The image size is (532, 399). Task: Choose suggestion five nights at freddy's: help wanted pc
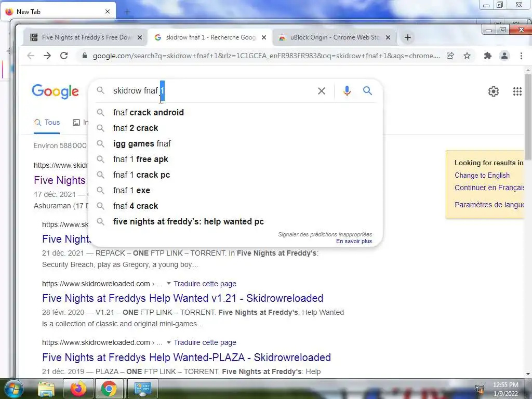pyautogui.click(x=235, y=221)
